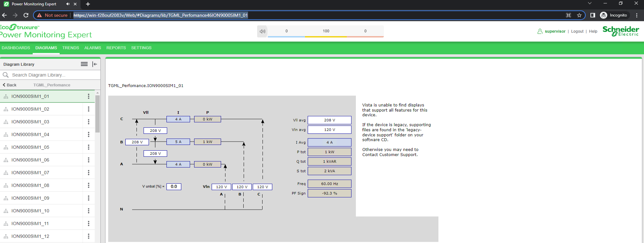
Task: Click the Not secure warning icon
Action: [40, 15]
